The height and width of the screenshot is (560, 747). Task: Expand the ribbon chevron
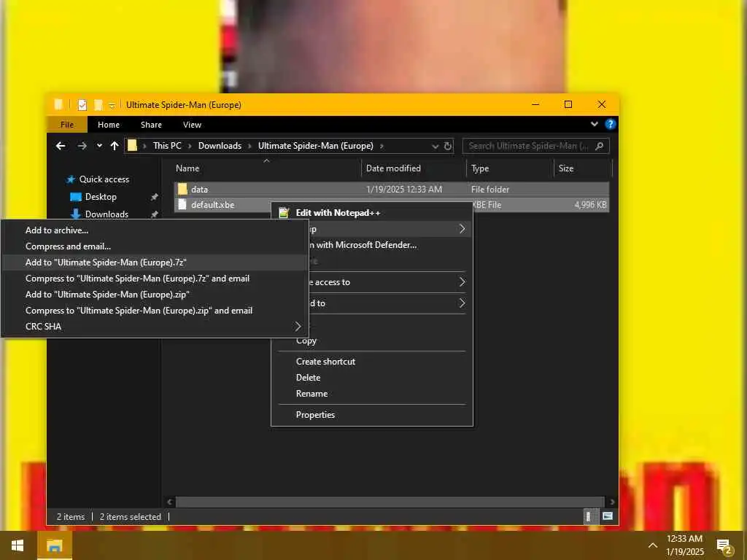click(594, 124)
